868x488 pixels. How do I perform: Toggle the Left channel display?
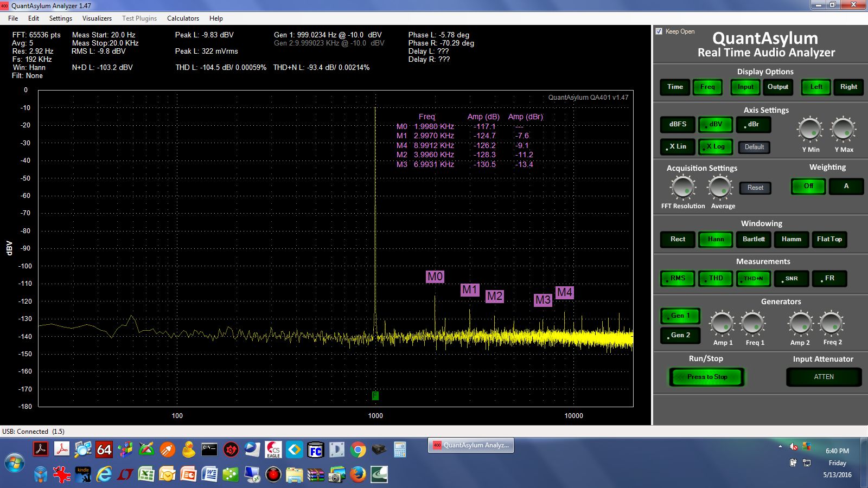coord(816,87)
